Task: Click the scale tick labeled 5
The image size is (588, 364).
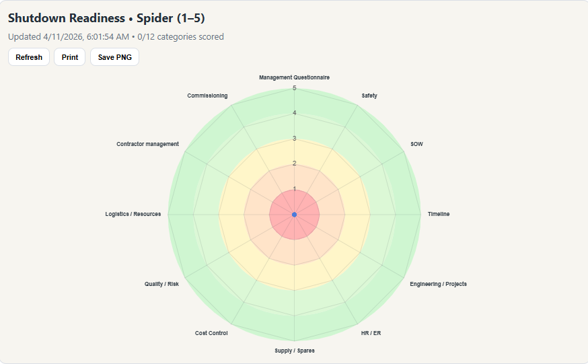Action: 295,88
